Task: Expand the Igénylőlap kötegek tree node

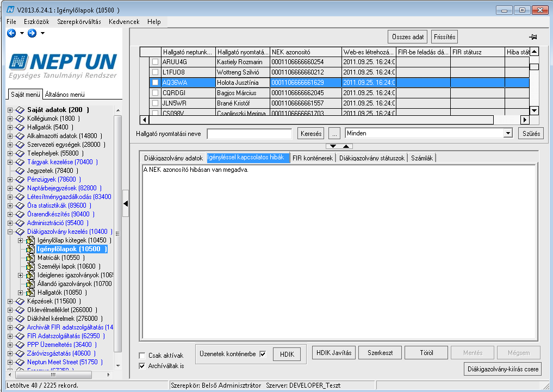Action: 21,240
